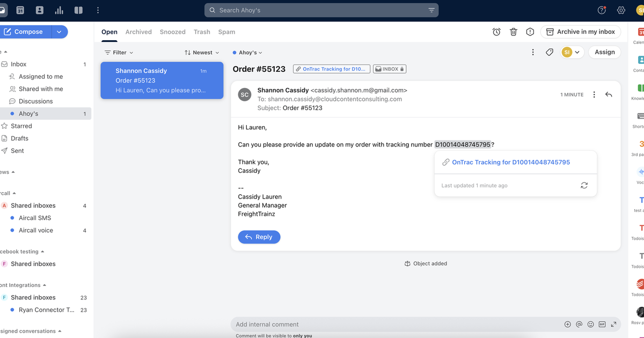644x338 pixels.
Task: Add a tag using the tag icon
Action: coord(549,52)
